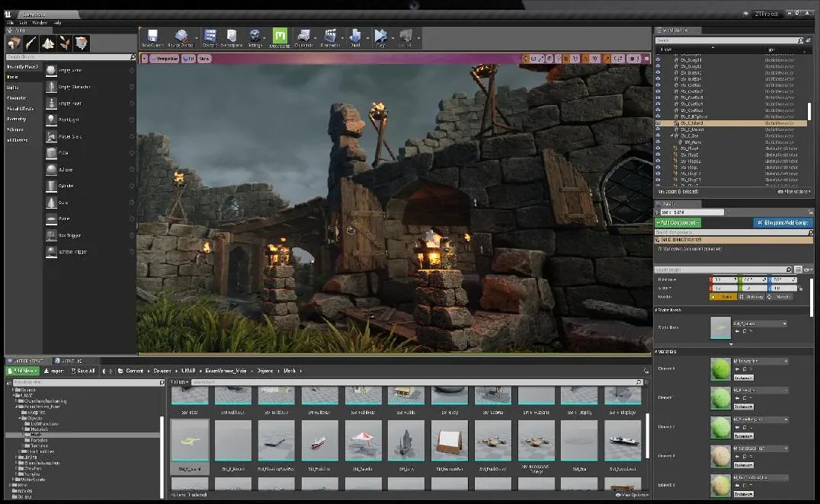Open the Filters dropdown in Content Browser
The height and width of the screenshot is (504, 820).
[x=179, y=381]
